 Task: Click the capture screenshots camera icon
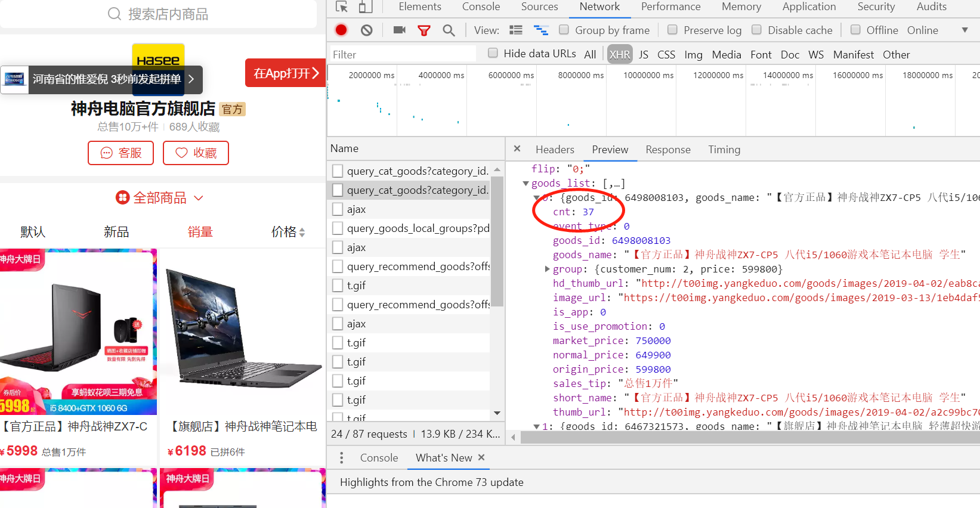tap(400, 30)
